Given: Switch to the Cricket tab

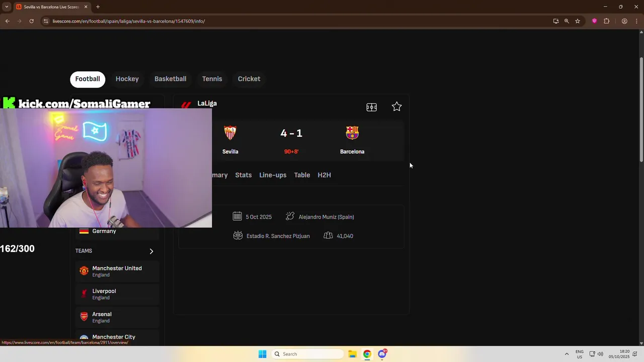Looking at the screenshot, I should tap(249, 79).
